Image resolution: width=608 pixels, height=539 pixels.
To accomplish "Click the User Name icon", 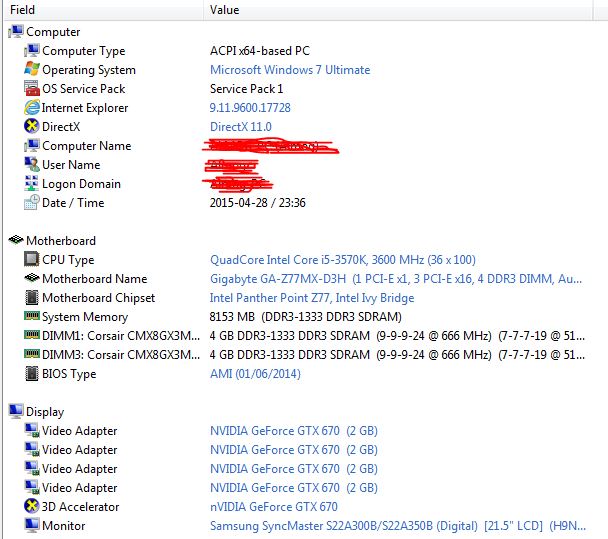I will 32,165.
